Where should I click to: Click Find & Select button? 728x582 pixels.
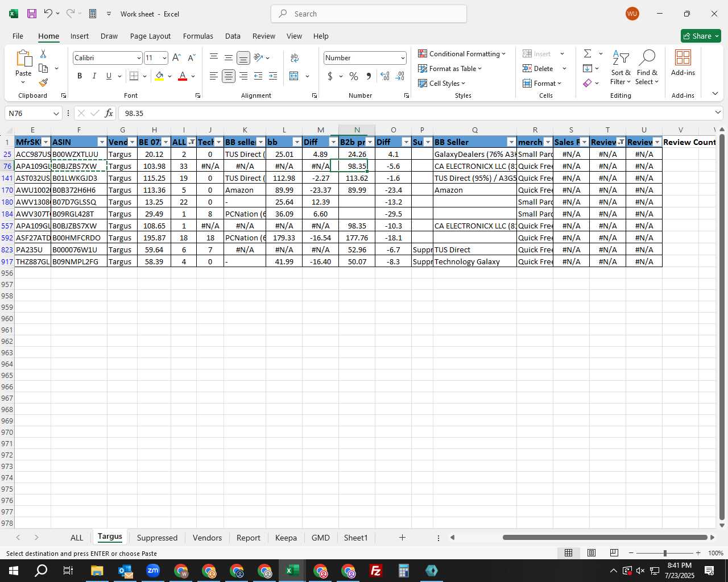click(647, 68)
